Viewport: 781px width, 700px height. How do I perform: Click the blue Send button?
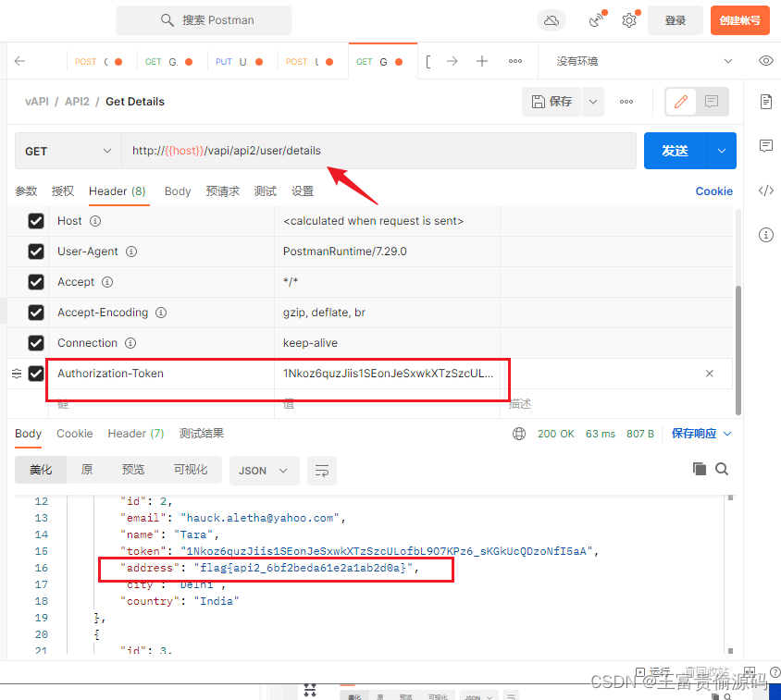click(x=675, y=151)
